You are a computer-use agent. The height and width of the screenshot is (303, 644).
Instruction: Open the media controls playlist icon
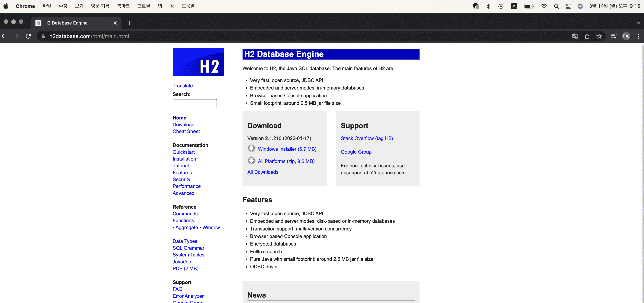pos(614,36)
